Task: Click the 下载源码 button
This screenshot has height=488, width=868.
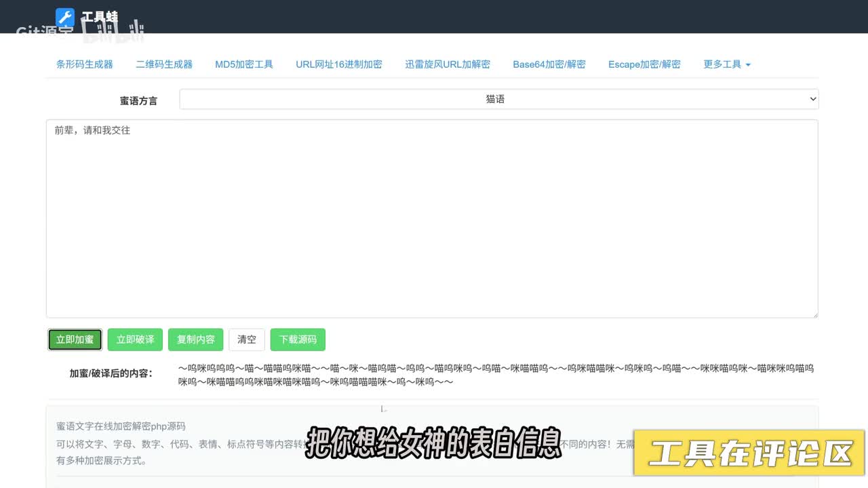Action: pyautogui.click(x=298, y=340)
